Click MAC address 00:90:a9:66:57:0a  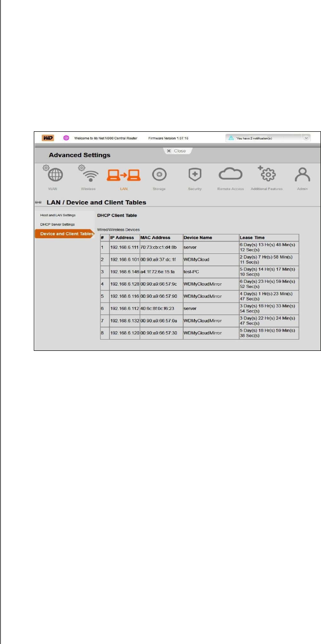pos(159,321)
